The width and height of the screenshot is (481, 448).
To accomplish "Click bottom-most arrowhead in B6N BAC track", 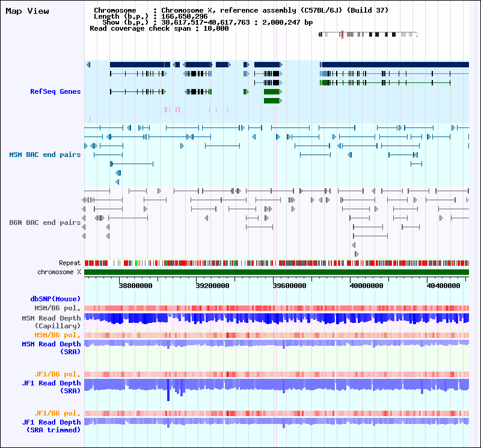I will (356, 254).
